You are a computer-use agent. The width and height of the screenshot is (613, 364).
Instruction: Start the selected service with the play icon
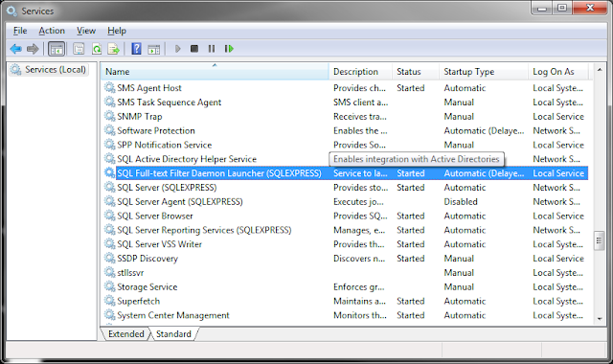pos(177,49)
